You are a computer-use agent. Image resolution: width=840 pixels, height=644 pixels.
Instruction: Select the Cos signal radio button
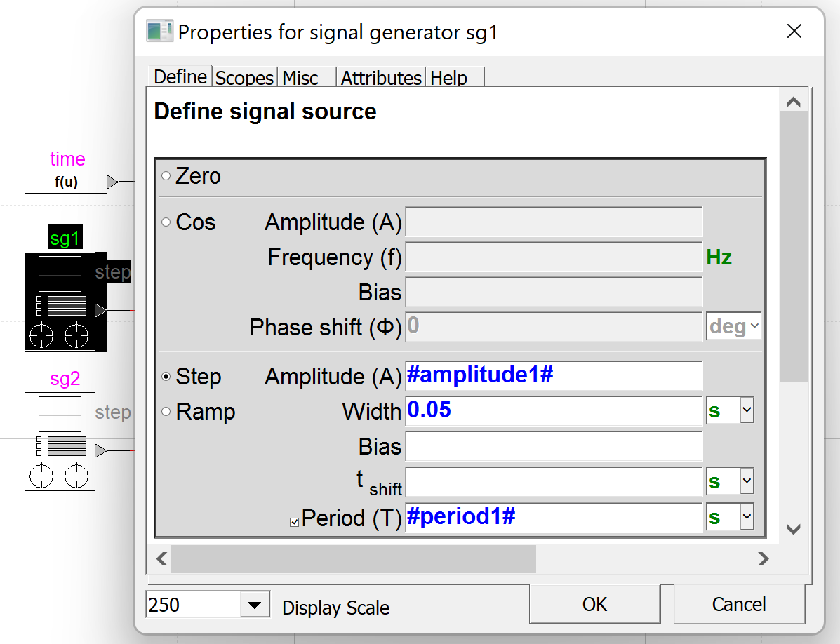coord(166,222)
